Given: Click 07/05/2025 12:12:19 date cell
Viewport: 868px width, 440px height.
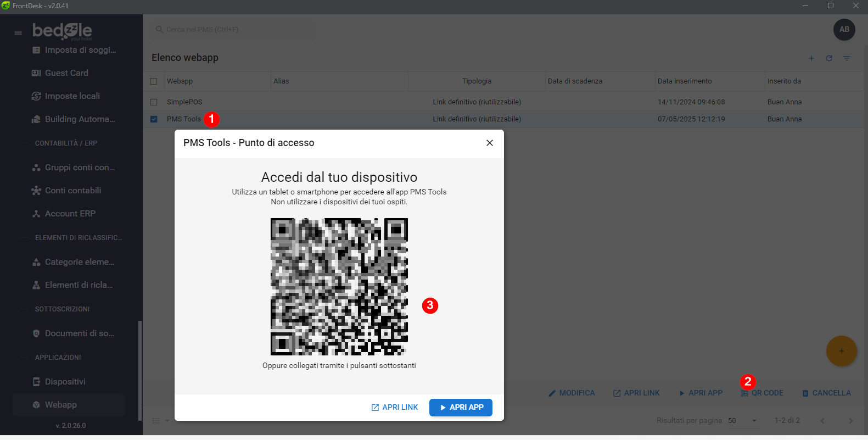Looking at the screenshot, I should (691, 119).
